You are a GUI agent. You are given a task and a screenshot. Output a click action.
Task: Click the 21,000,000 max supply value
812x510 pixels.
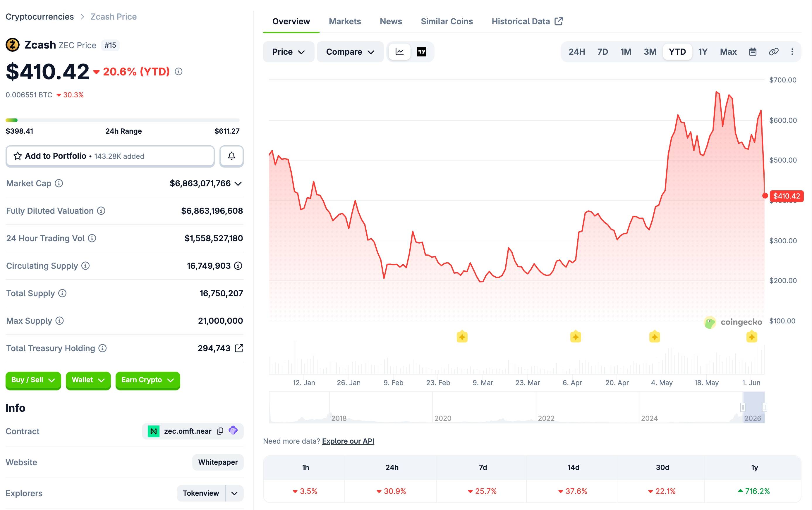220,321
